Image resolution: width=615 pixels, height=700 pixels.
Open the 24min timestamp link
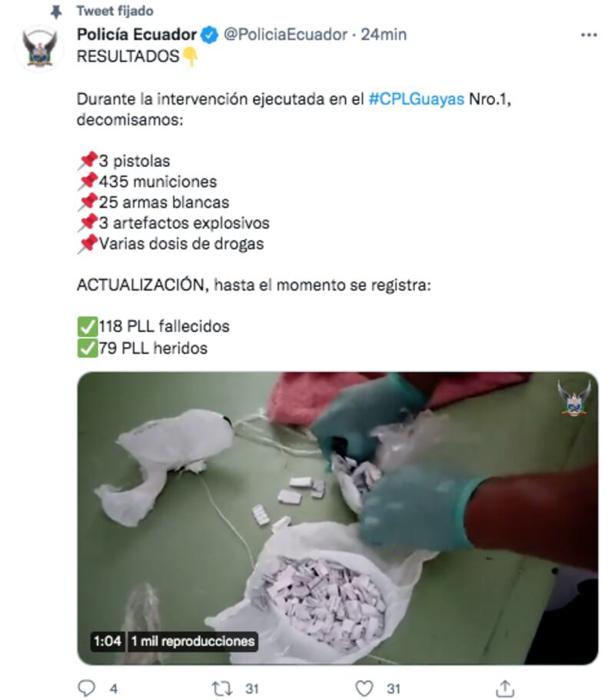pos(384,35)
